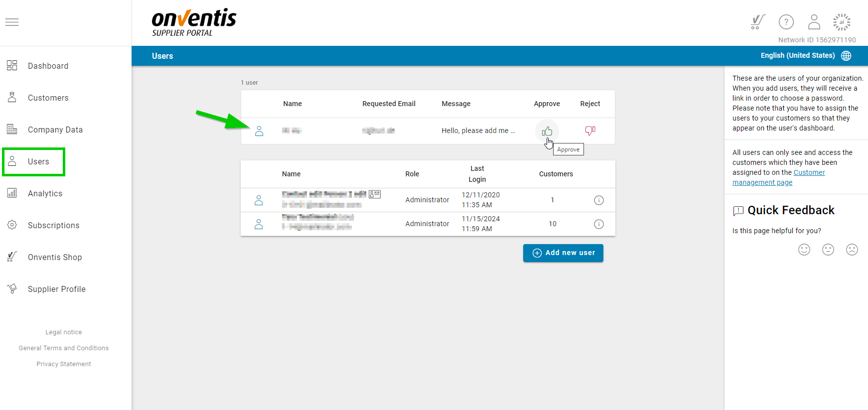This screenshot has width=868, height=410.
Task: Open General Terms and Conditions
Action: (64, 348)
